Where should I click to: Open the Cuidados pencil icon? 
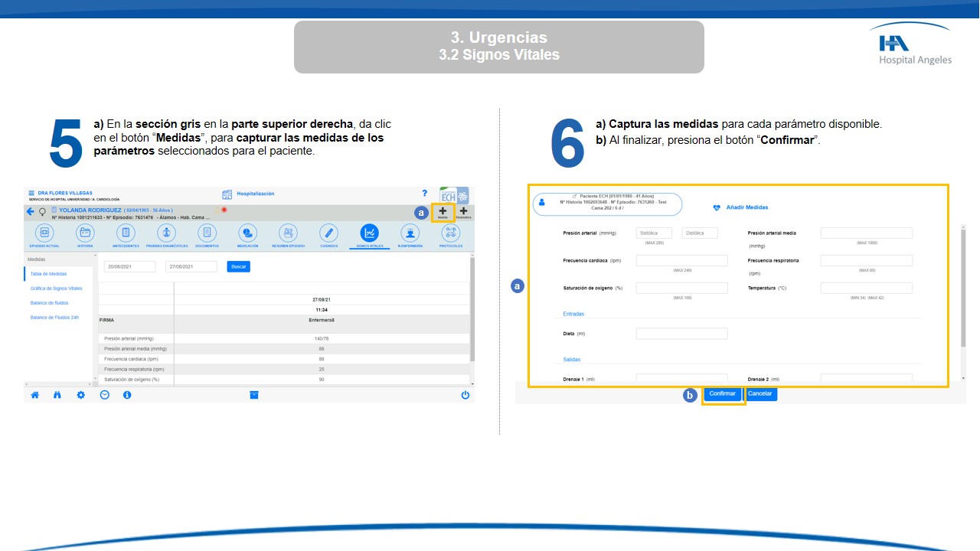(328, 233)
